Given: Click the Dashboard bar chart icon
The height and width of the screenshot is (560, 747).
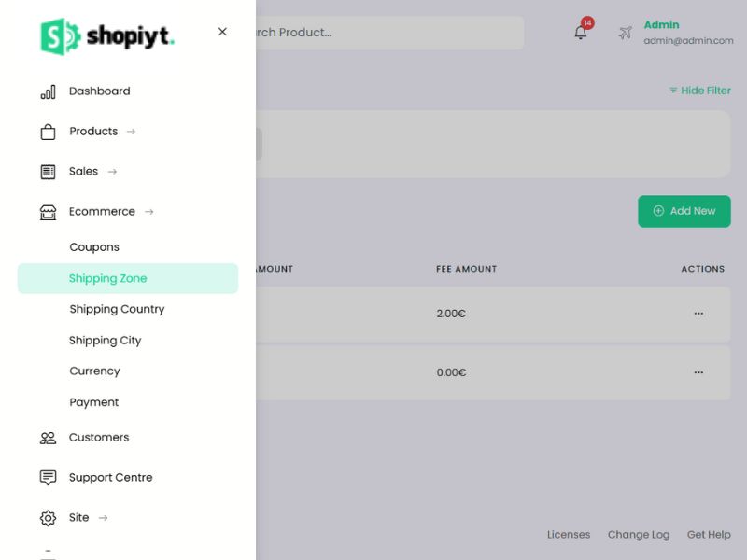Looking at the screenshot, I should [49, 91].
